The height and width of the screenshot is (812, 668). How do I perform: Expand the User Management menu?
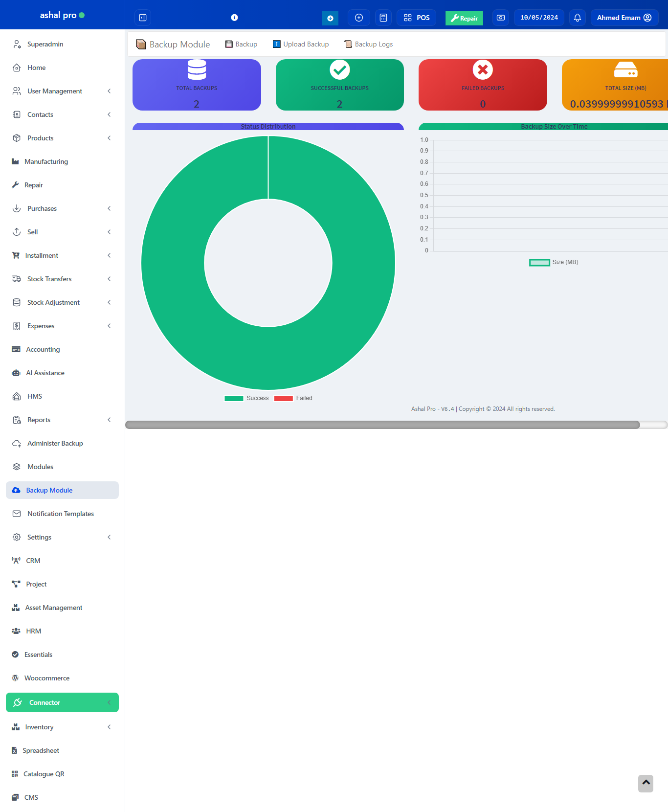click(62, 91)
